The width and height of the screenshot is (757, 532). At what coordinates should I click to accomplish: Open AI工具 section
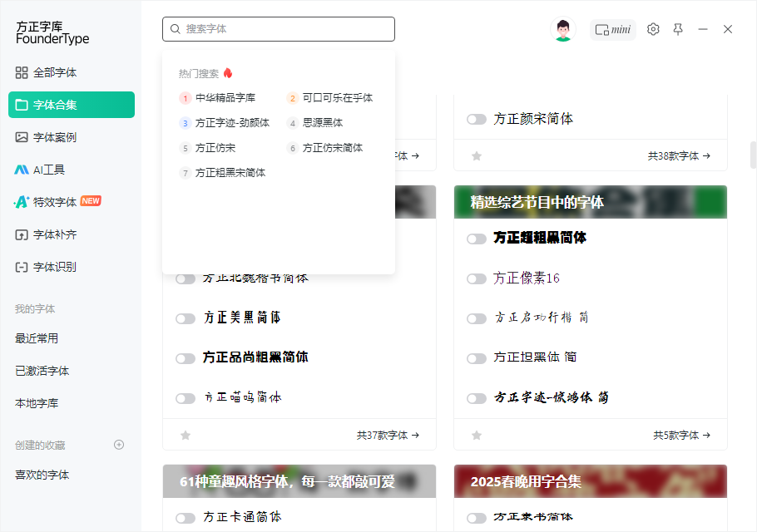(72, 170)
